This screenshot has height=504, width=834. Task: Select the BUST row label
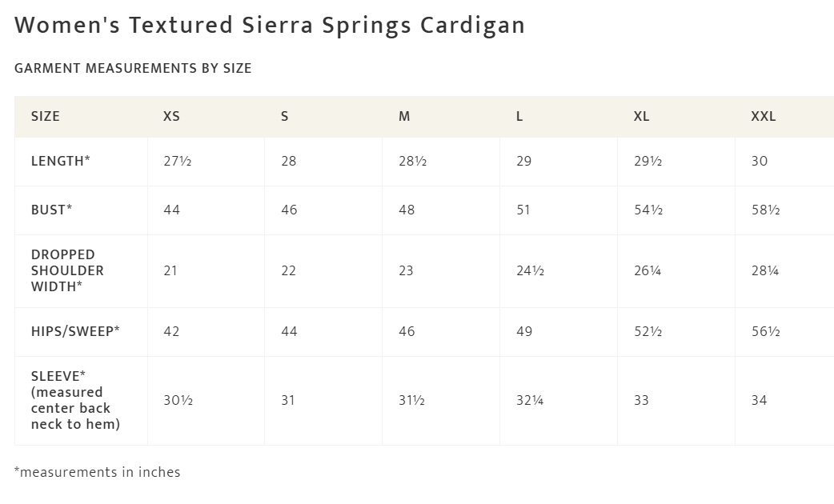(51, 210)
